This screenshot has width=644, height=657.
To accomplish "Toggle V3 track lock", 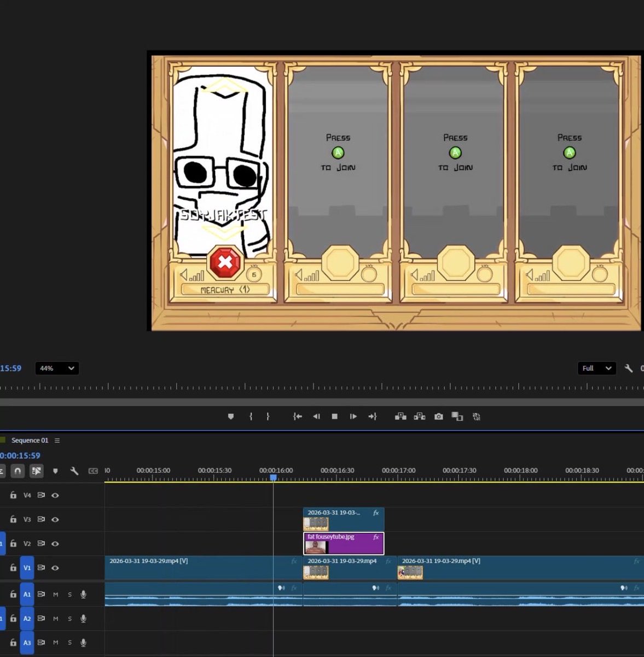I will (13, 519).
